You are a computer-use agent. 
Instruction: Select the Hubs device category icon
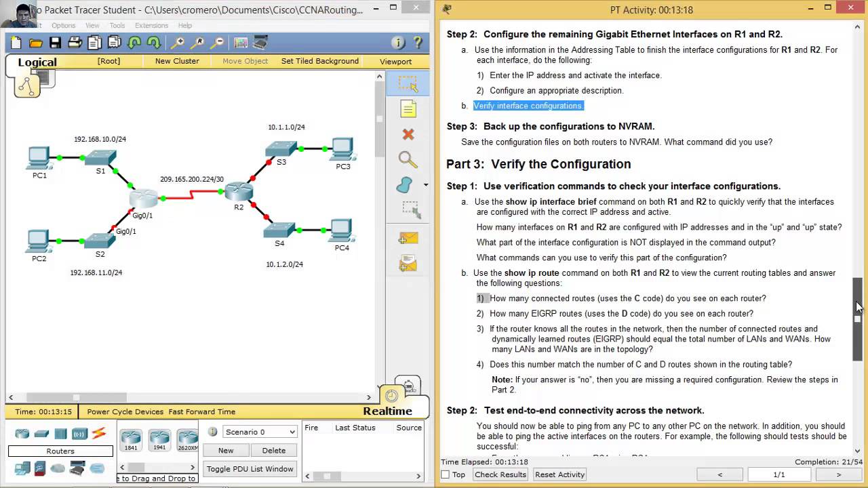tap(60, 434)
